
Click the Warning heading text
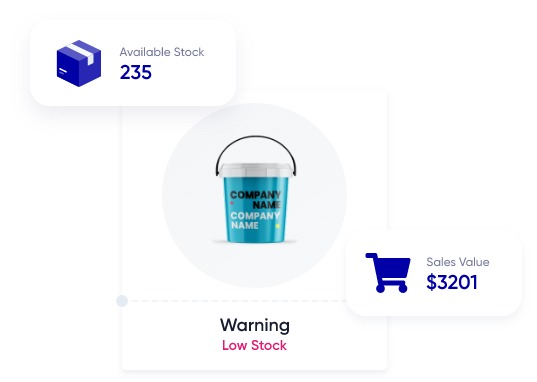255,325
